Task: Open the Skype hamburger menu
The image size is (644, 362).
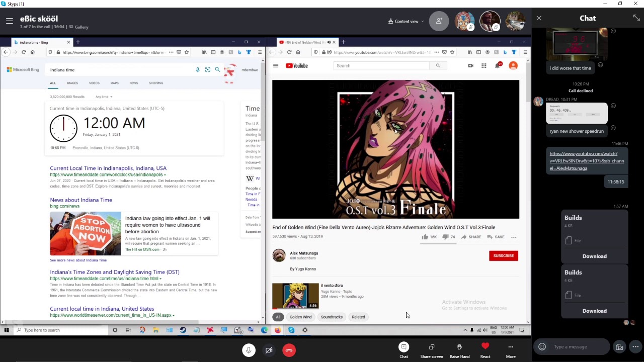Action: tap(9, 21)
